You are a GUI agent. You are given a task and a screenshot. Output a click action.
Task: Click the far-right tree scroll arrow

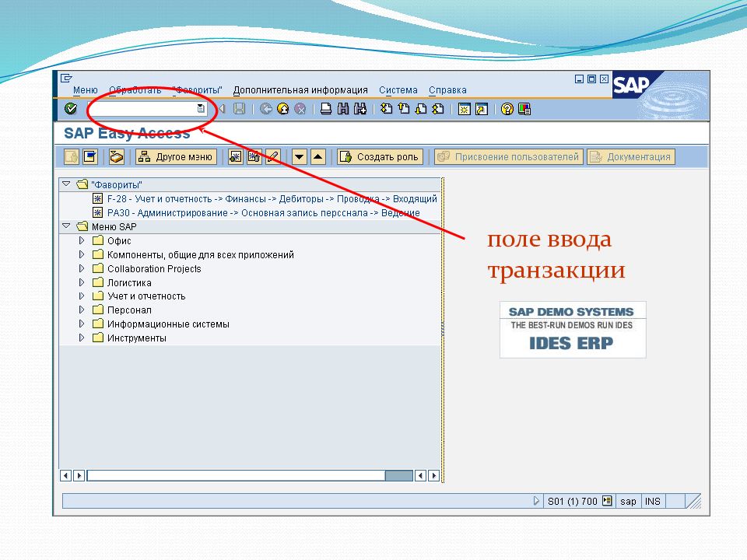pyautogui.click(x=433, y=475)
